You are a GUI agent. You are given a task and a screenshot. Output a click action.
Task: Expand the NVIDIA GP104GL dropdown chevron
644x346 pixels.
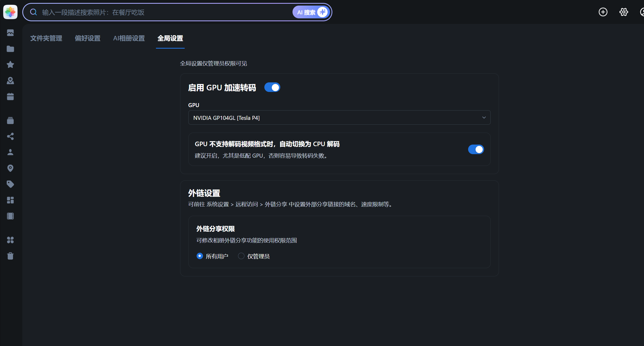pos(484,117)
